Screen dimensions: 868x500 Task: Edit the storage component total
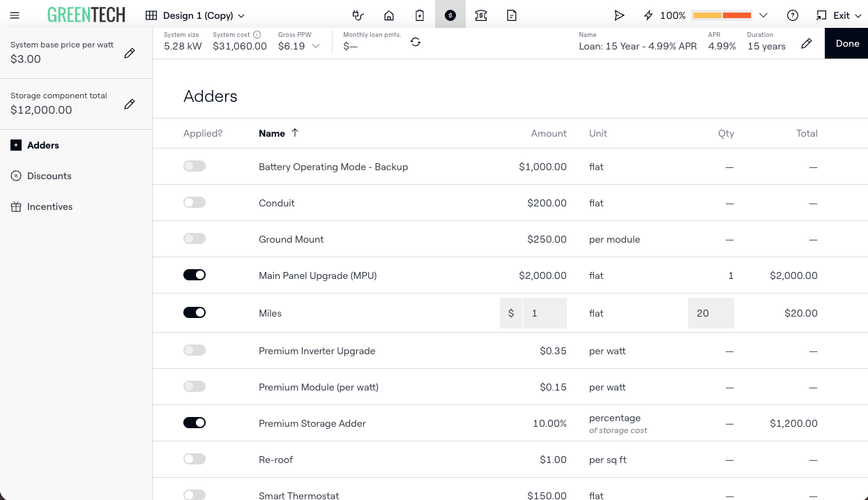tap(130, 104)
